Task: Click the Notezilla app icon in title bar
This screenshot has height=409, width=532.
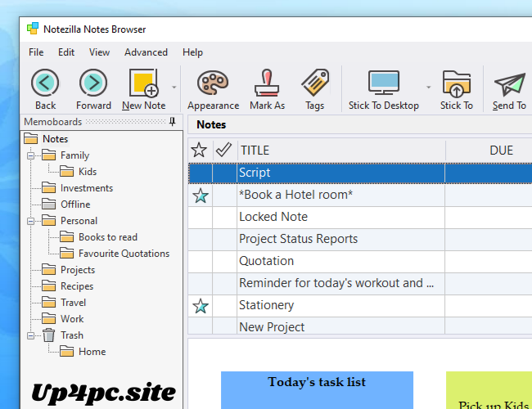Action: pos(33,29)
